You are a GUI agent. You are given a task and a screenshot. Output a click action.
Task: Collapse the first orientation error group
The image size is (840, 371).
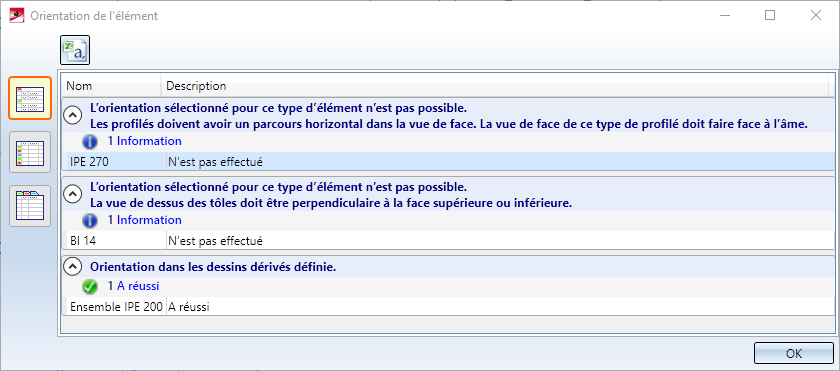coord(72,113)
